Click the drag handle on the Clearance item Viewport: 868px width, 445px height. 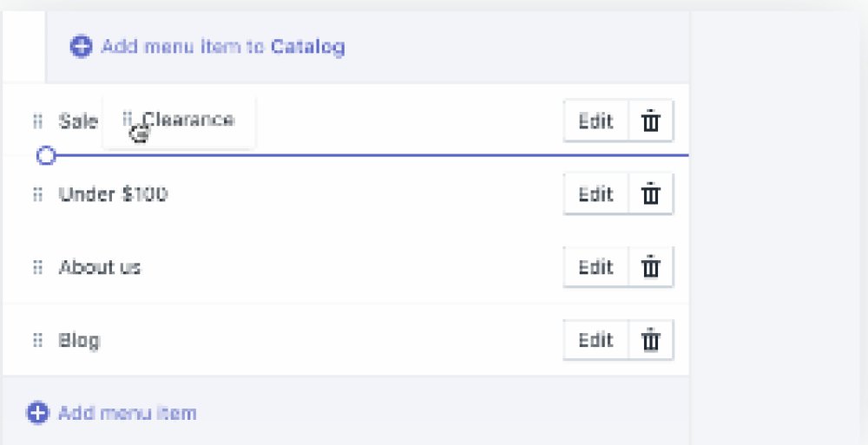[x=128, y=119]
